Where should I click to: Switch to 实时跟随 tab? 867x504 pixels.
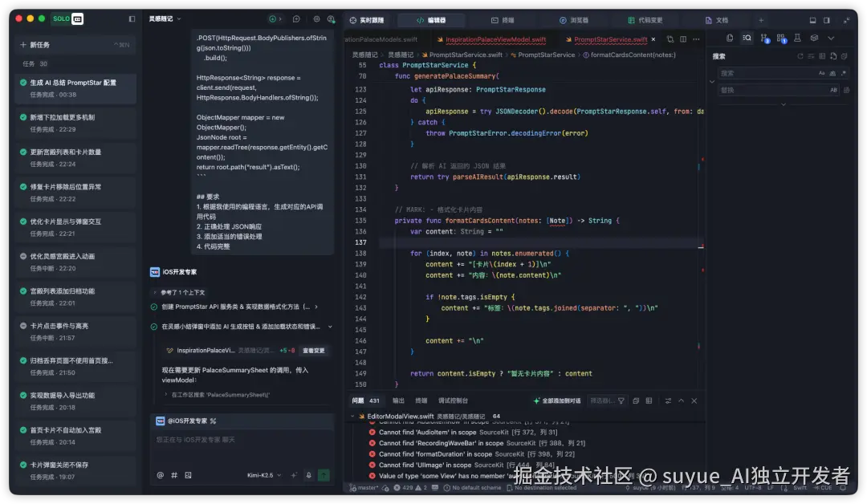click(x=367, y=20)
